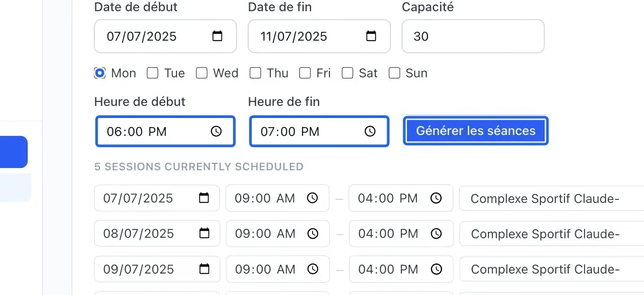Focus the Date de fin field 11/07/2025
The width and height of the screenshot is (644, 295).
[319, 36]
